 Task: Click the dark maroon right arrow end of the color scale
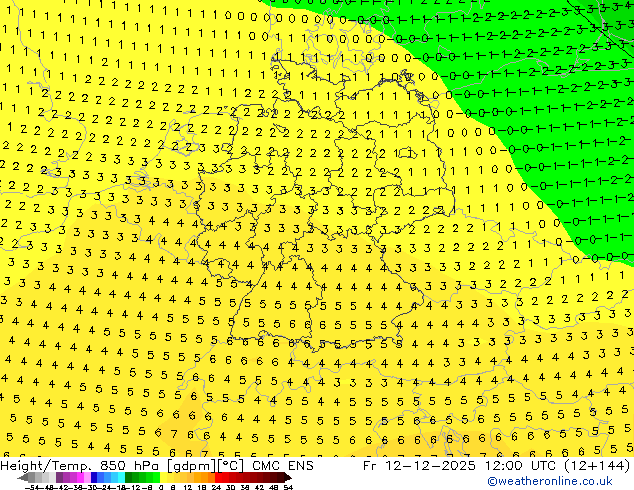pyautogui.click(x=288, y=477)
